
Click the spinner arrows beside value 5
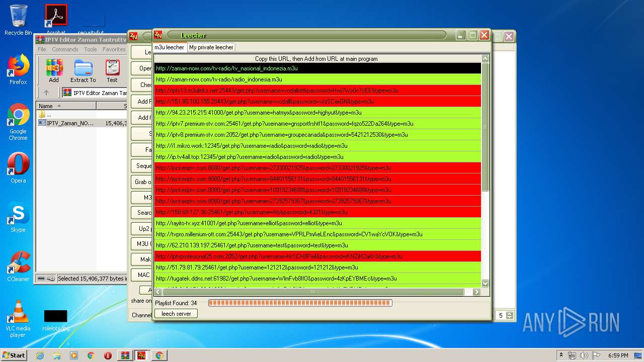coord(510,315)
